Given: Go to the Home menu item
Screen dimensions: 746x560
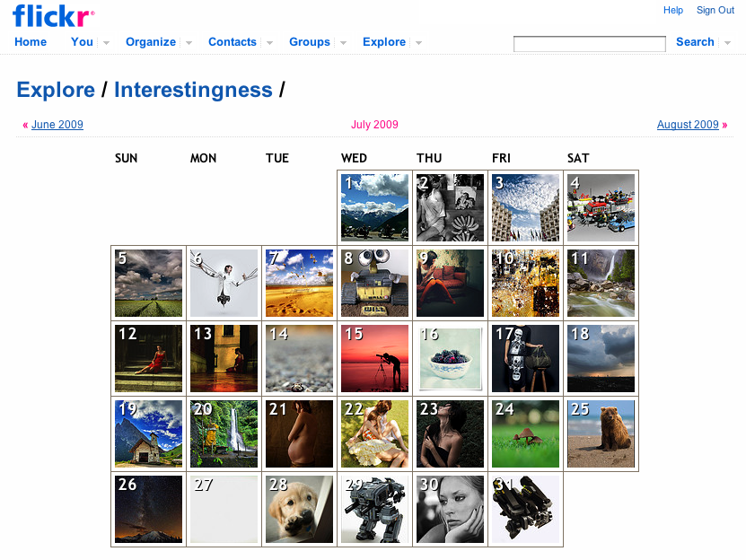Looking at the screenshot, I should [31, 42].
